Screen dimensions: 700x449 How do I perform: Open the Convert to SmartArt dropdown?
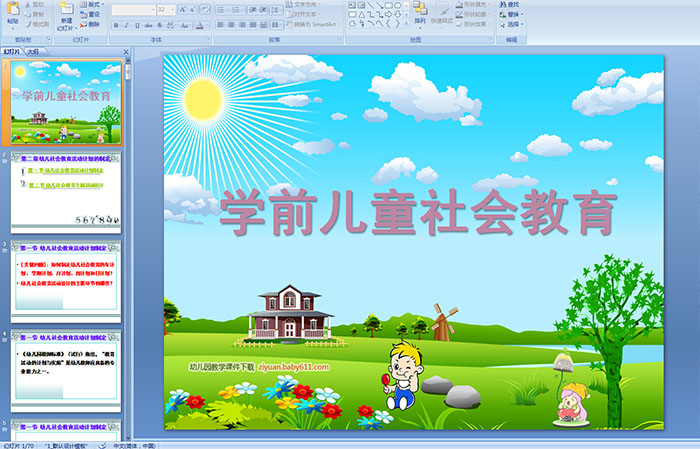point(312,24)
